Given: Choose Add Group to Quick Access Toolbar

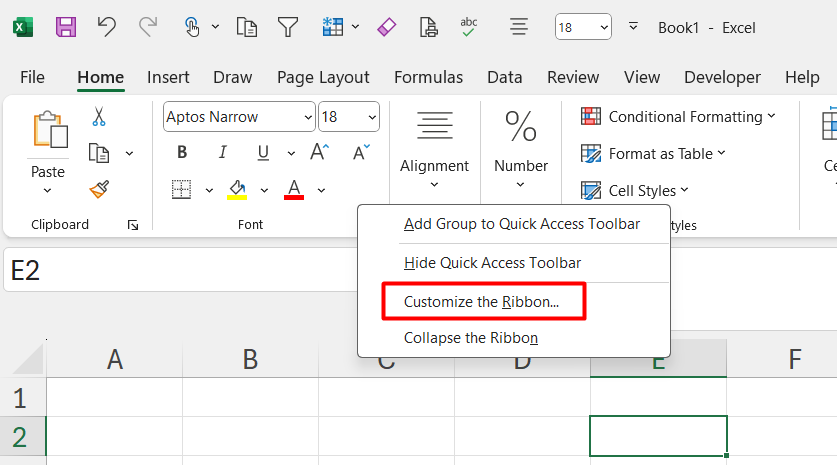Looking at the screenshot, I should click(522, 224).
